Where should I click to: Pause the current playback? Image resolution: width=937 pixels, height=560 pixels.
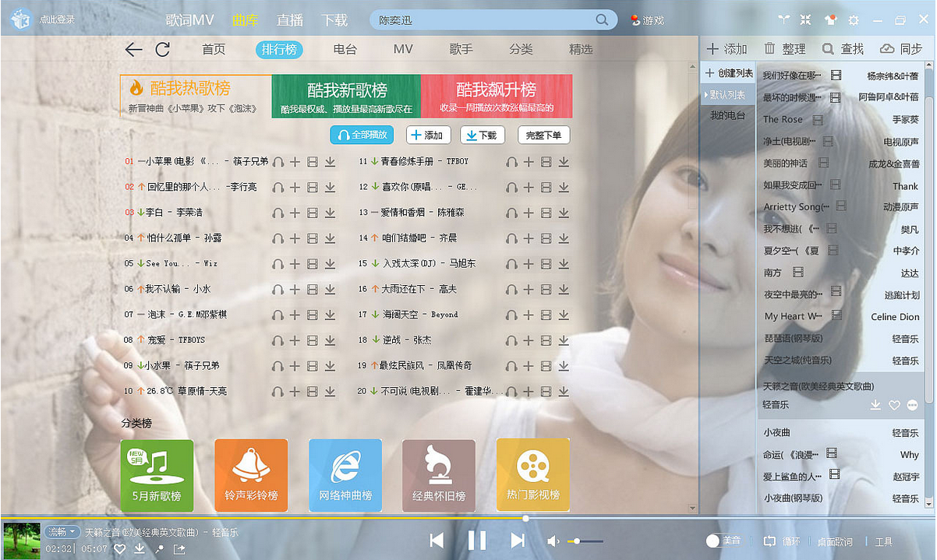tap(476, 540)
